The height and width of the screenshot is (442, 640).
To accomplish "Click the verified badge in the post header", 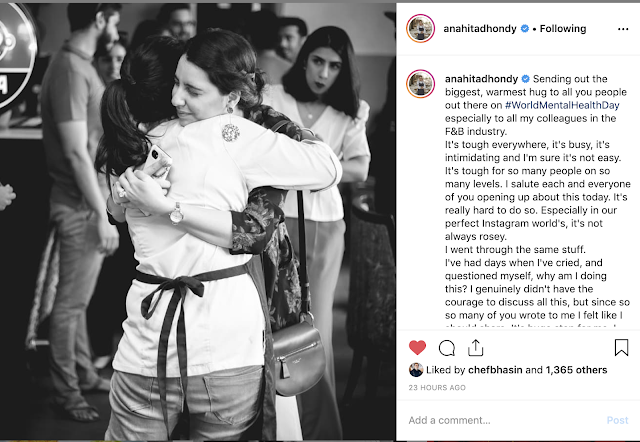I will [x=524, y=29].
